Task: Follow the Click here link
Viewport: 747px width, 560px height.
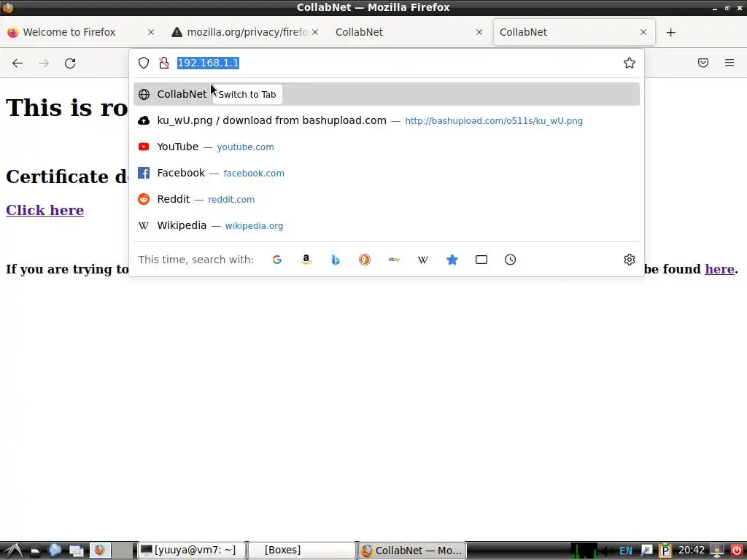Action: tap(44, 210)
